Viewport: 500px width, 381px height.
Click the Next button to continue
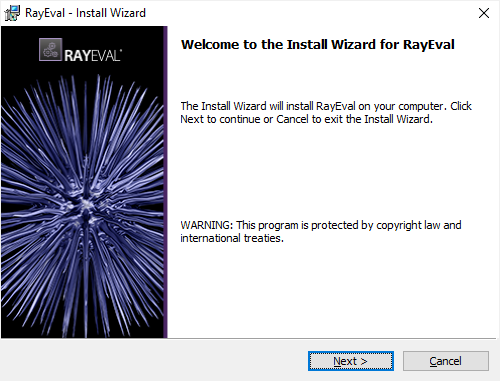tap(351, 361)
